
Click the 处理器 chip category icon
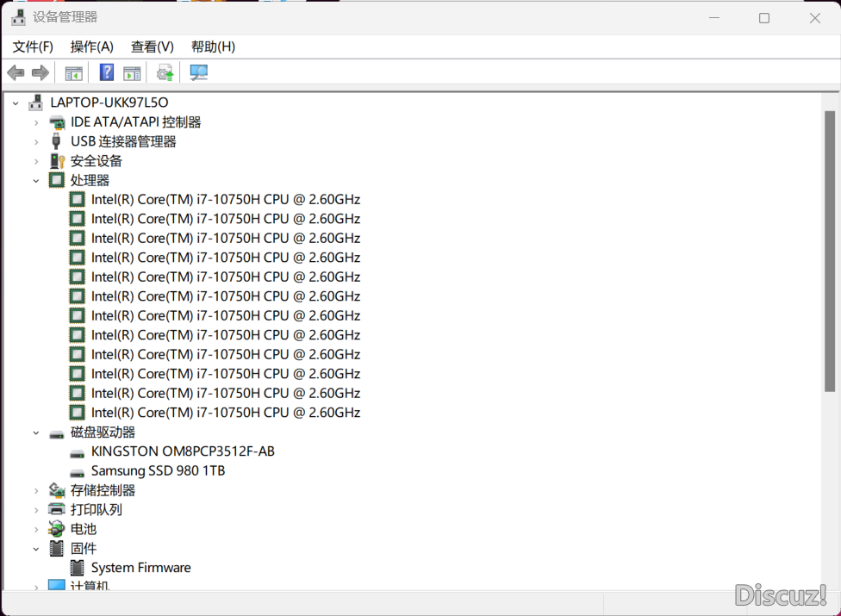56,180
